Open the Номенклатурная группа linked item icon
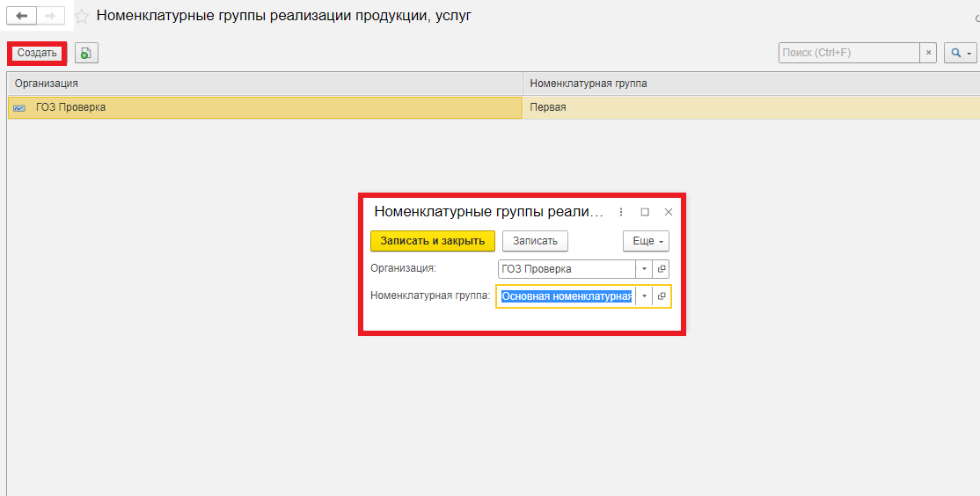 click(x=662, y=296)
